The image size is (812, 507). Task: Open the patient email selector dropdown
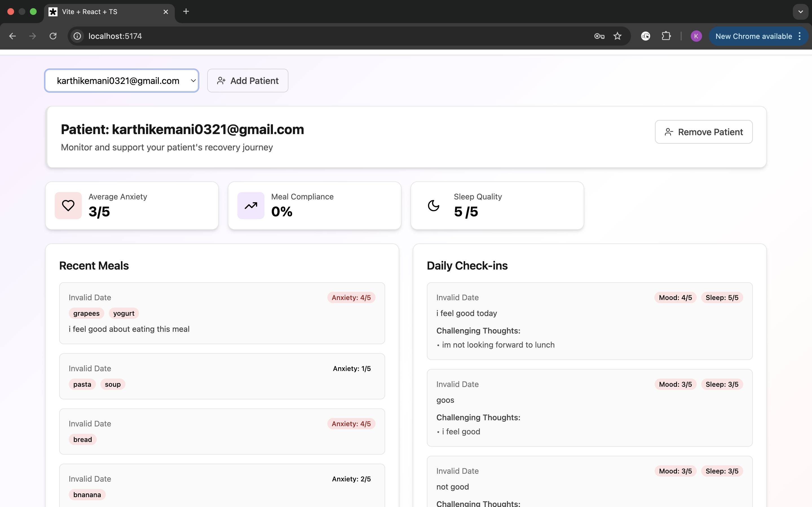click(122, 81)
